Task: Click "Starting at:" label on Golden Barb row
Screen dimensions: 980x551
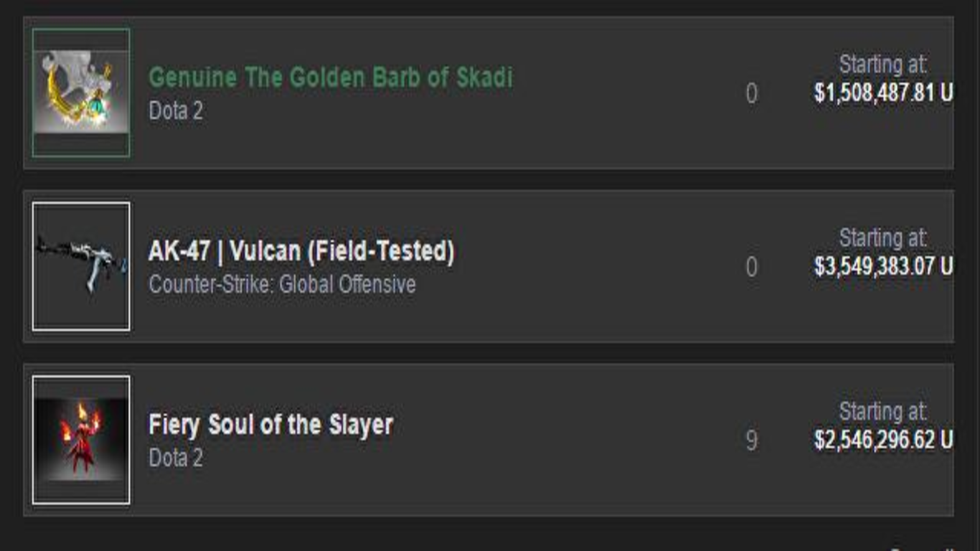Action: [883, 65]
